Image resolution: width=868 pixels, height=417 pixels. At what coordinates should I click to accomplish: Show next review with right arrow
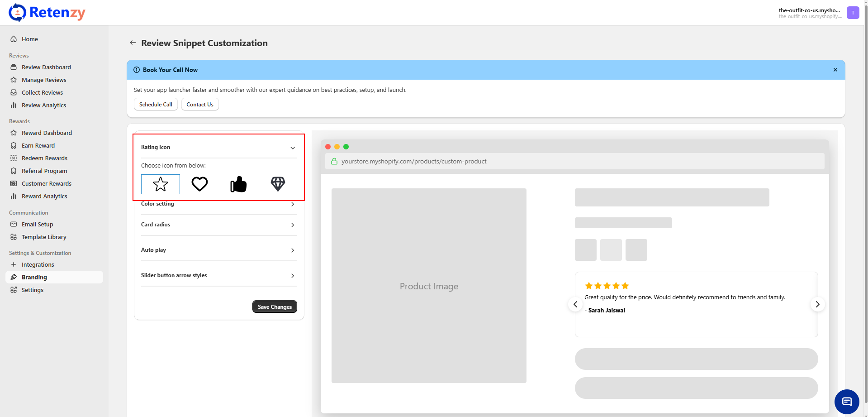[x=817, y=304]
